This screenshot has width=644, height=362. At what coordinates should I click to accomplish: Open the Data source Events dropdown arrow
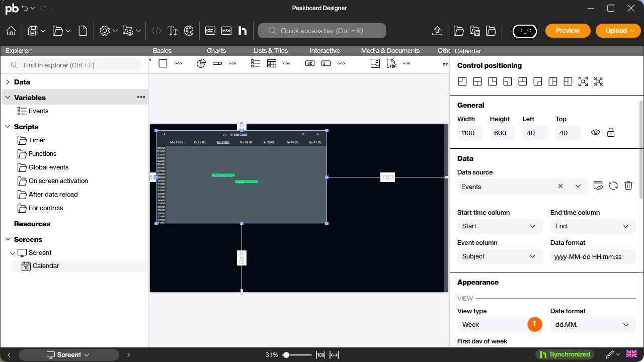[578, 187]
